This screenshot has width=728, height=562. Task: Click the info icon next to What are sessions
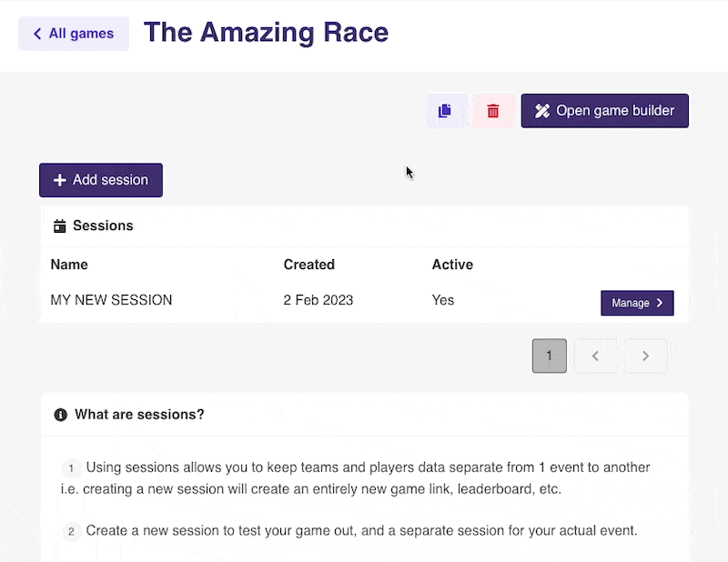point(61,414)
